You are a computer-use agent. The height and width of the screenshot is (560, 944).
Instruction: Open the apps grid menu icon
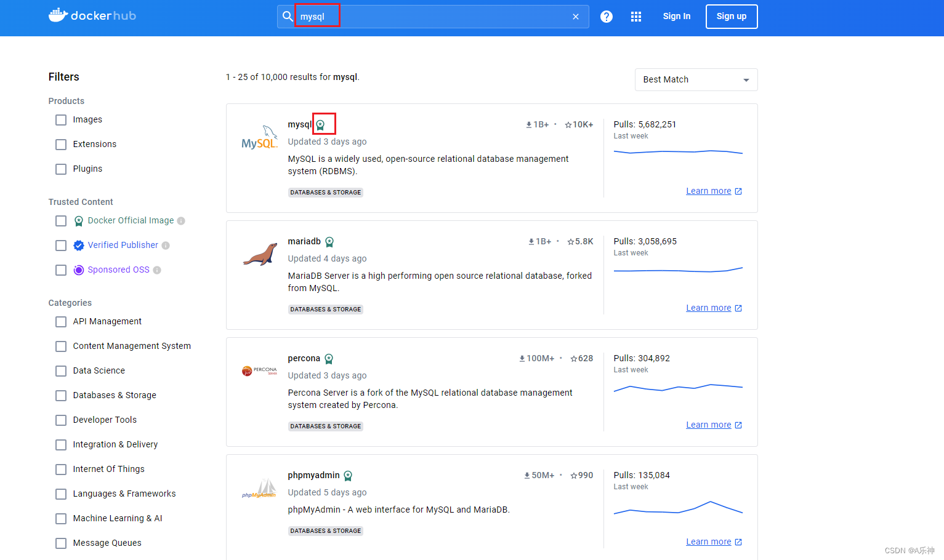pyautogui.click(x=636, y=17)
